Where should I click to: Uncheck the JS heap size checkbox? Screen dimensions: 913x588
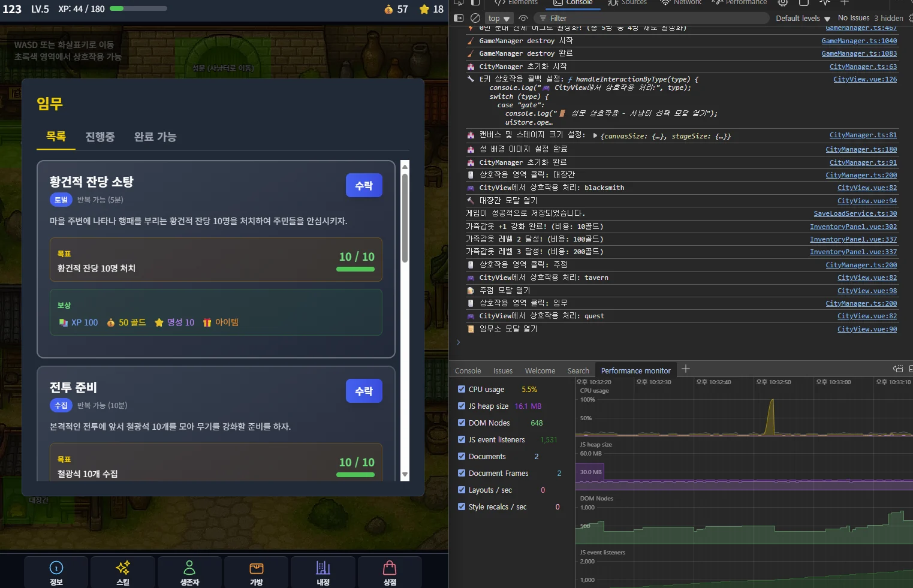point(462,406)
